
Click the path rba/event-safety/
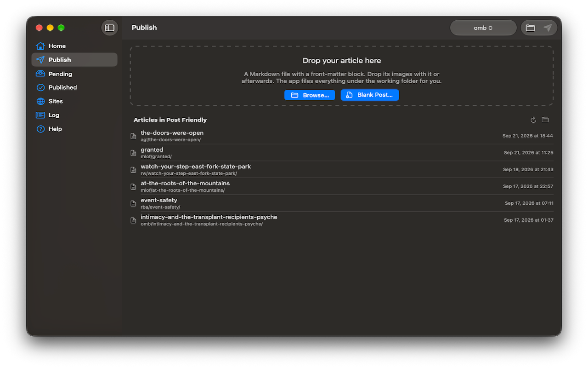(x=160, y=207)
